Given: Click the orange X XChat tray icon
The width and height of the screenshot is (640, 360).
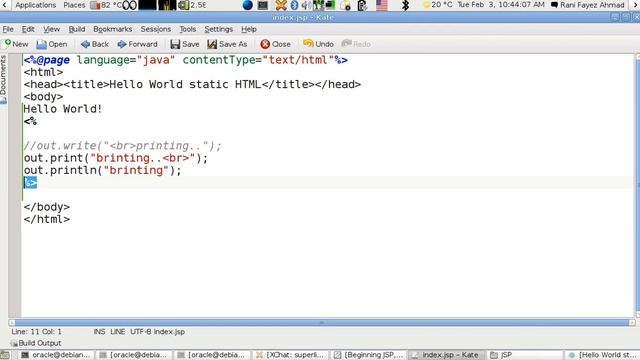Looking at the screenshot, I should 281,5.
